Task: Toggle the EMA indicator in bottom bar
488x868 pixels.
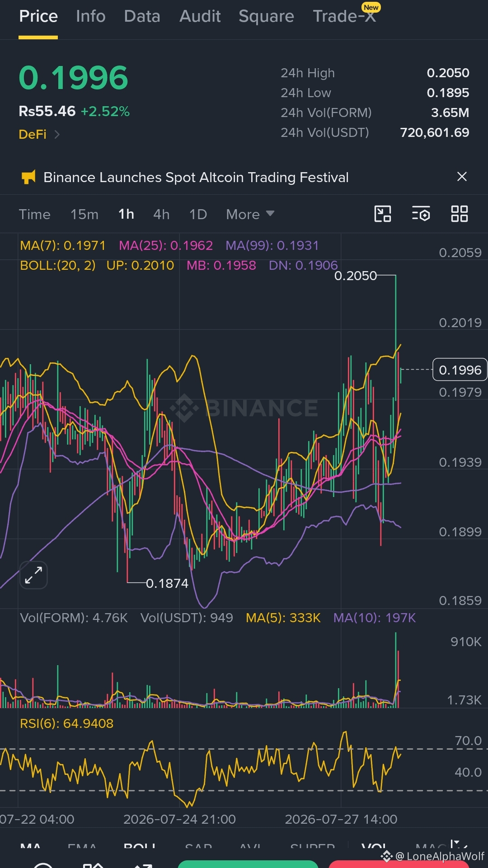Action: point(82,847)
